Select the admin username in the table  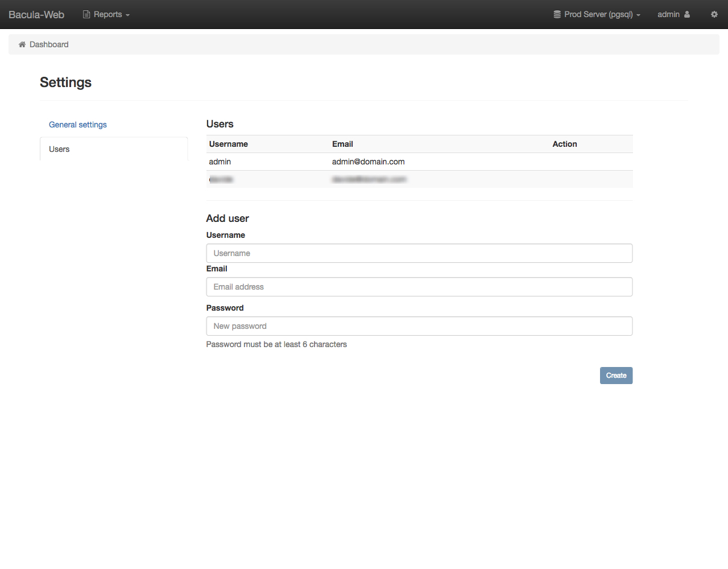coord(220,162)
